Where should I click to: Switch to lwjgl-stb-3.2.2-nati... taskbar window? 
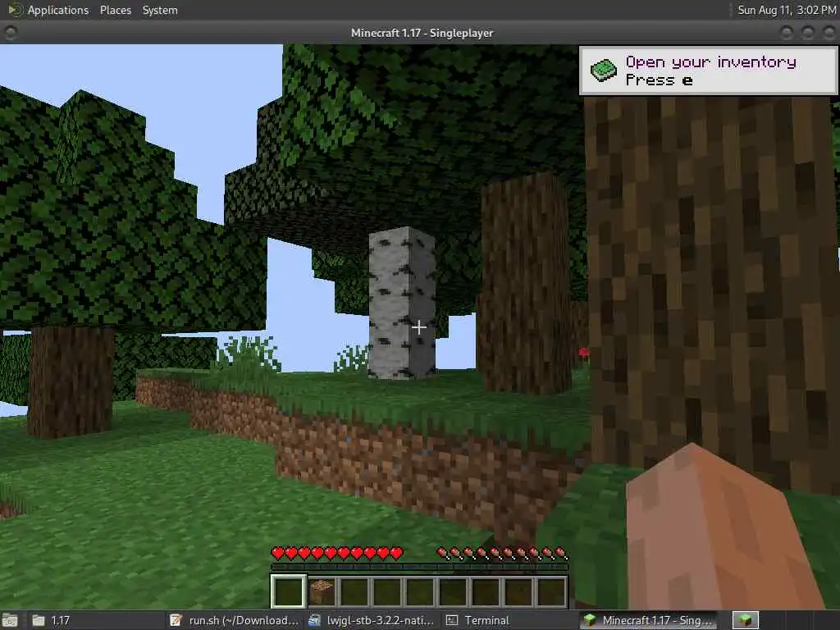pos(372,620)
